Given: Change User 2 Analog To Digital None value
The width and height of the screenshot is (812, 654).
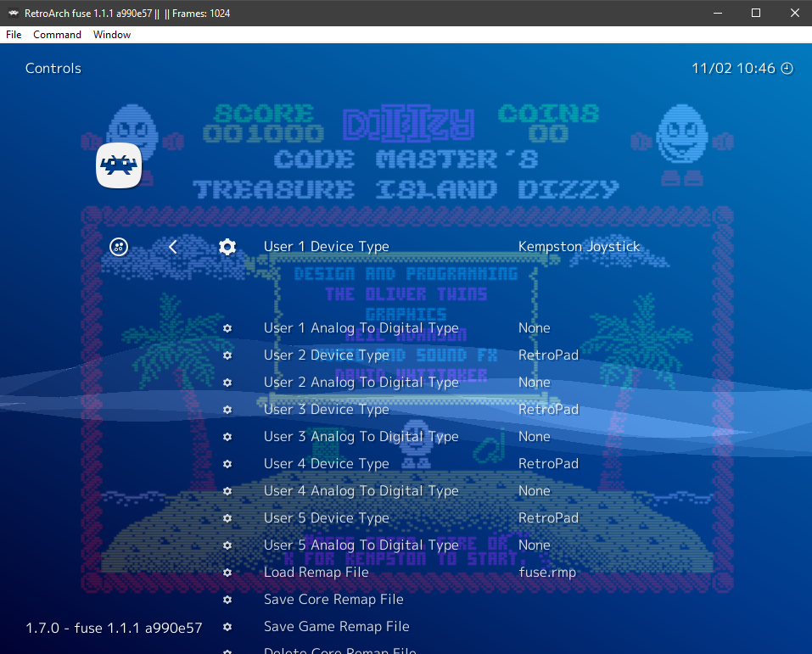Looking at the screenshot, I should pos(535,383).
